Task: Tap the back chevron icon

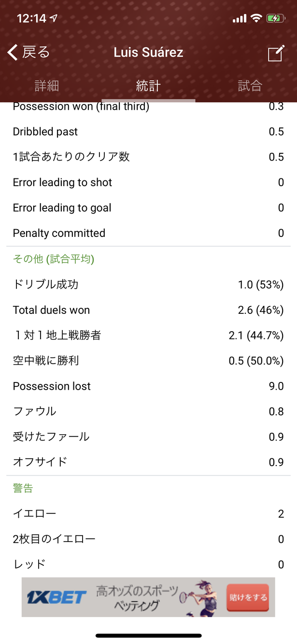Action: (13, 52)
